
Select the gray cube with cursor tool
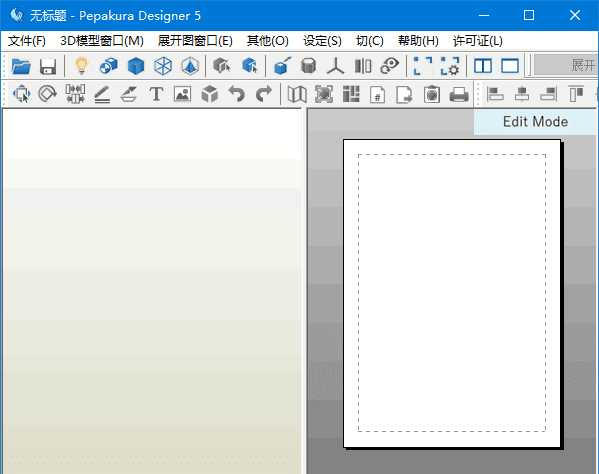pos(222,66)
